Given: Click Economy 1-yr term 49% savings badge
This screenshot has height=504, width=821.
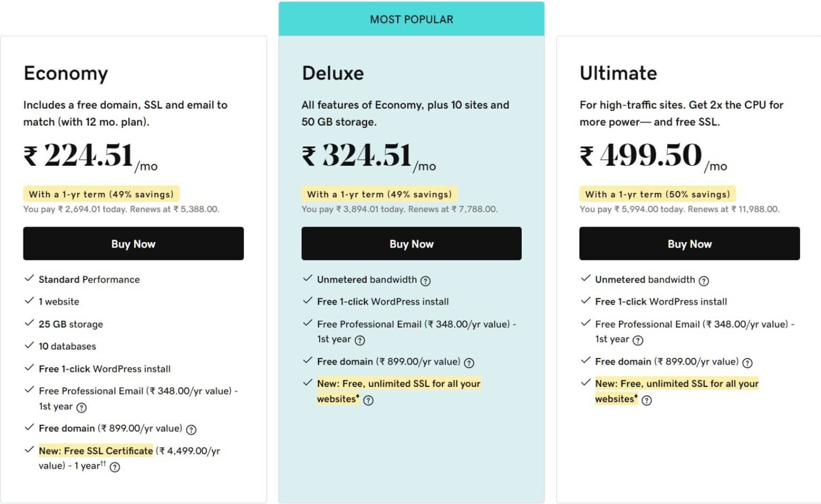Looking at the screenshot, I should [102, 194].
